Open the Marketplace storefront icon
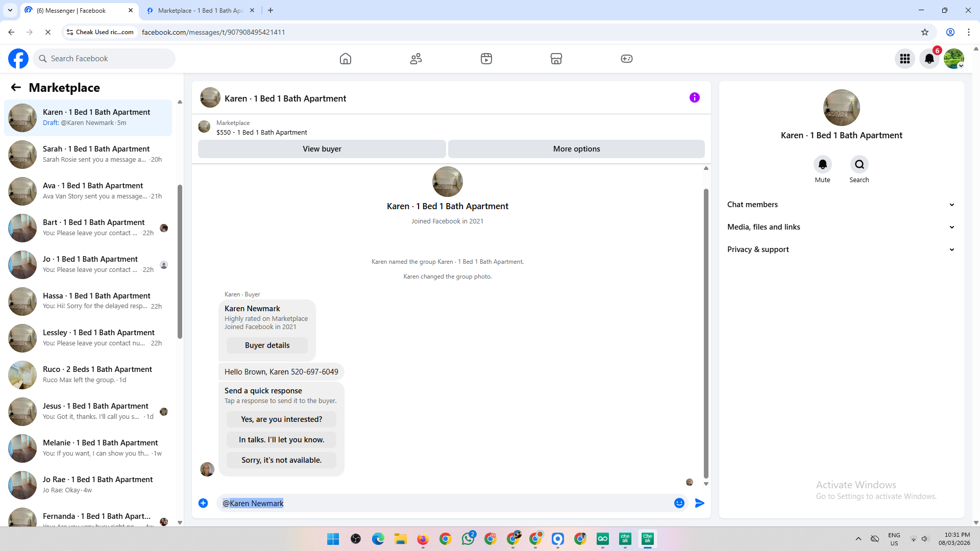 [x=556, y=59]
